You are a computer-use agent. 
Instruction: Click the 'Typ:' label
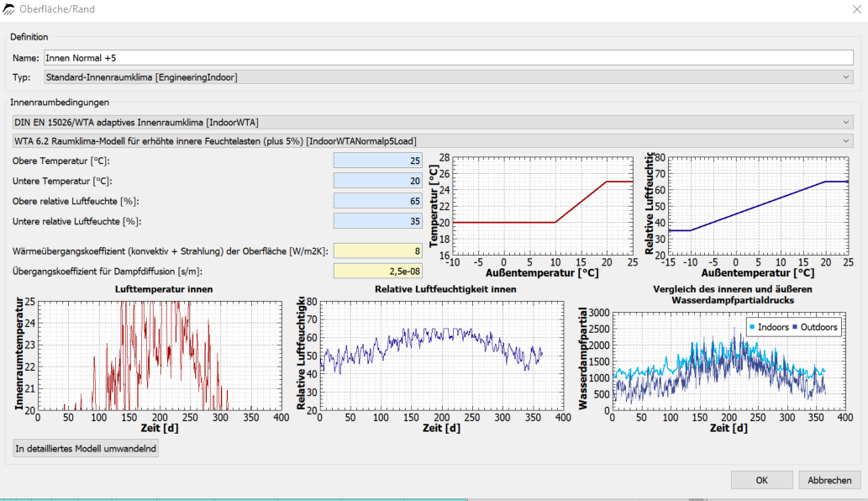pyautogui.click(x=22, y=77)
